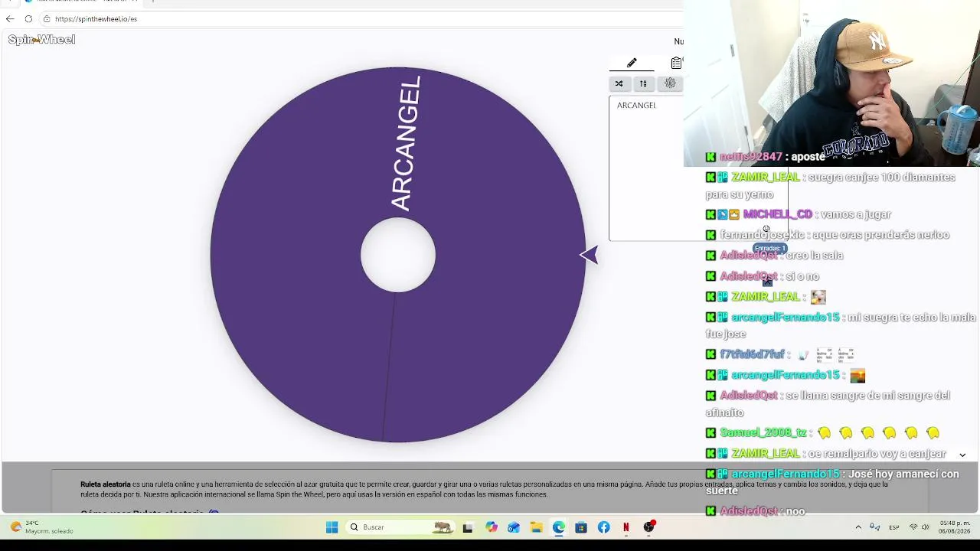This screenshot has width=980, height=551.
Task: Open File Explorer from the taskbar
Action: tap(537, 527)
